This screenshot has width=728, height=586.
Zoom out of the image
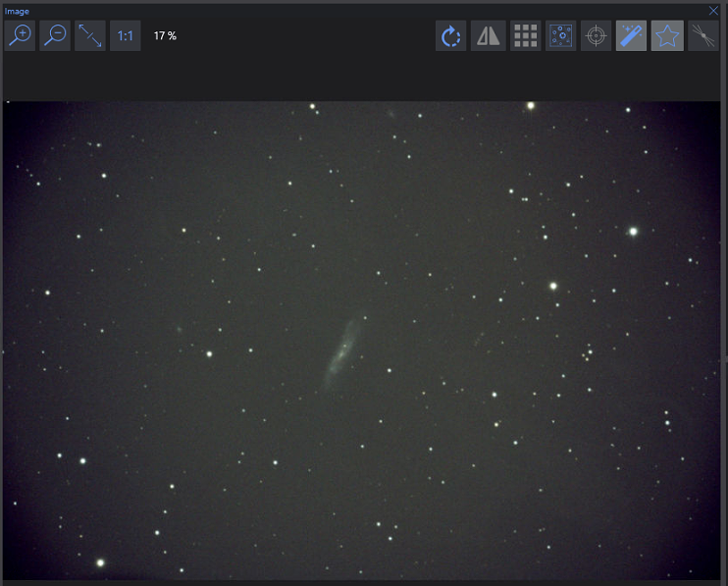click(x=55, y=35)
